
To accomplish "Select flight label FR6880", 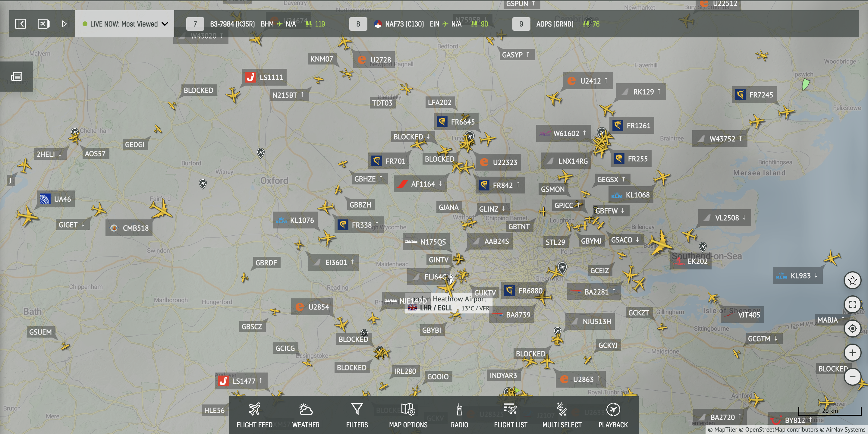I will [523, 291].
